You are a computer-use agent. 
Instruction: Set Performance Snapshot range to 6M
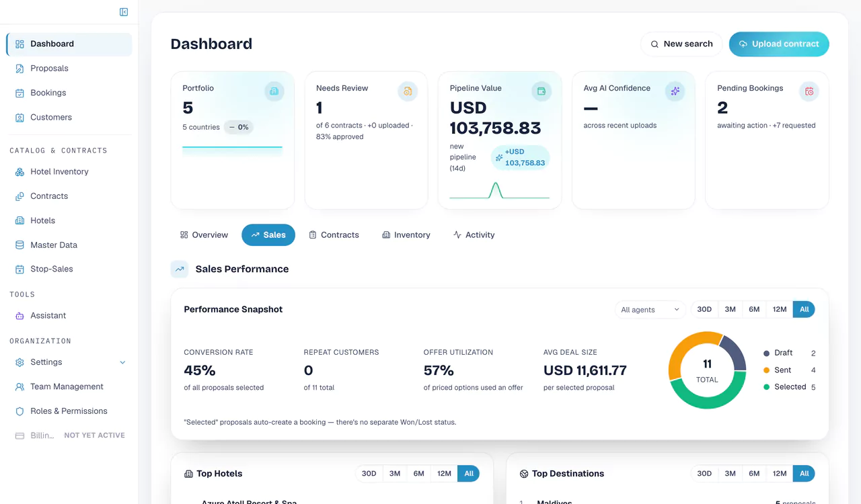point(754,310)
